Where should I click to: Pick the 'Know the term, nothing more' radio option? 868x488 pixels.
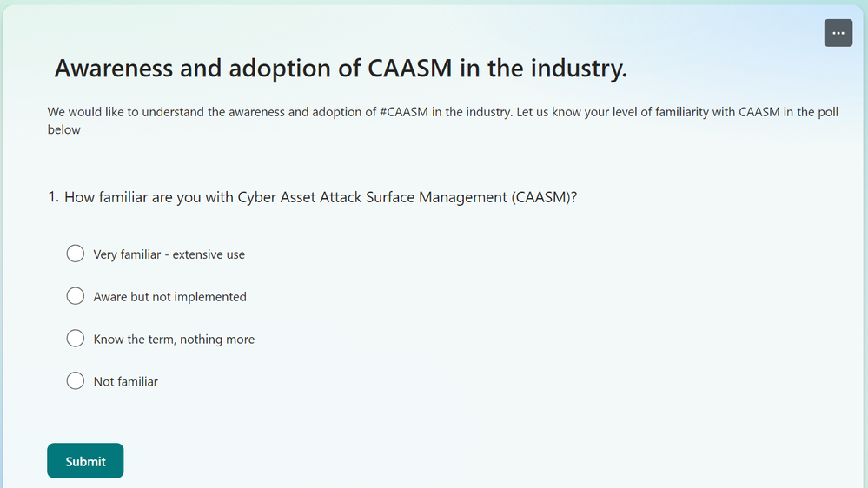[x=76, y=339]
